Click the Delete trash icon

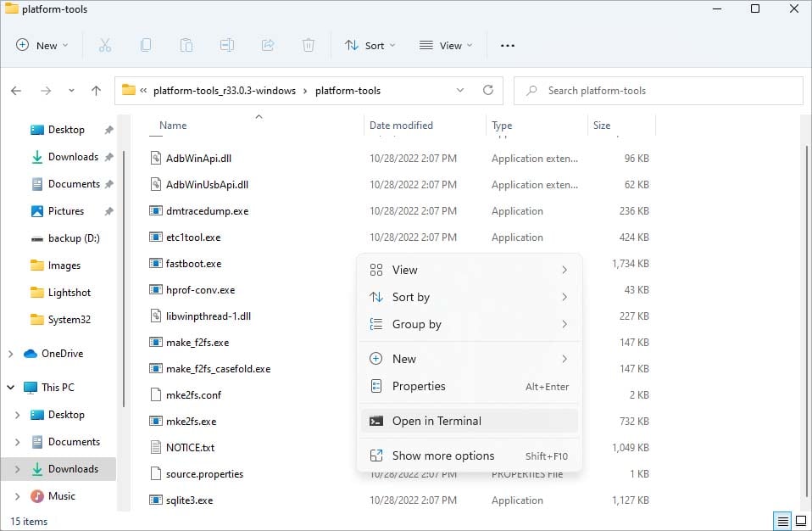point(309,46)
